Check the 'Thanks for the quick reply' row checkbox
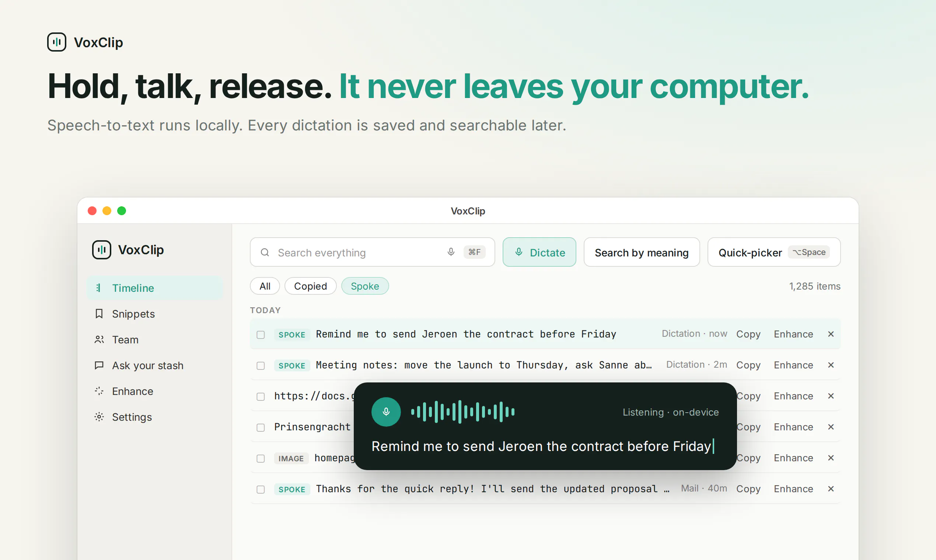 point(261,489)
